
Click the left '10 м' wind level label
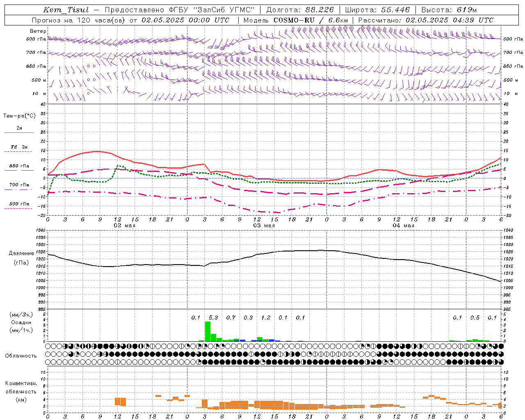coord(39,94)
